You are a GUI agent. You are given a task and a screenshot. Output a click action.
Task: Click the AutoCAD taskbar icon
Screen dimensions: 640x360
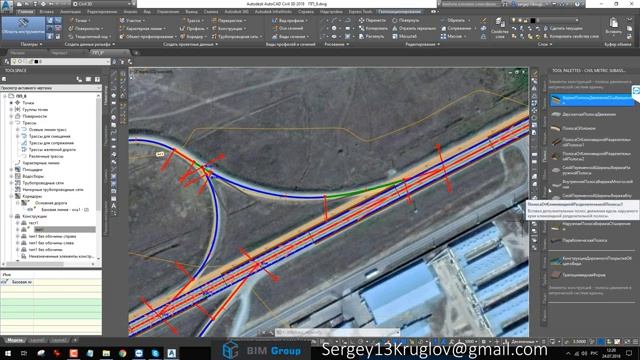pos(171,353)
